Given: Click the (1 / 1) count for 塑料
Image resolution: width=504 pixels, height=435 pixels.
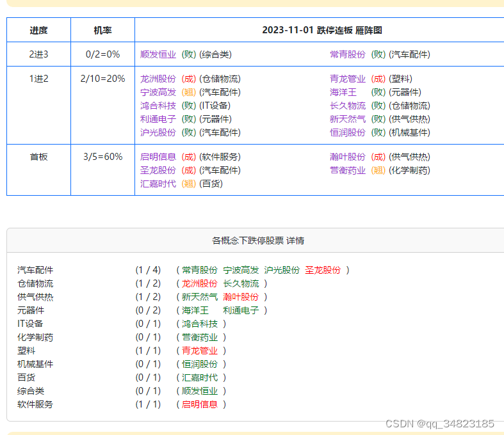Looking at the screenshot, I should point(148,351).
